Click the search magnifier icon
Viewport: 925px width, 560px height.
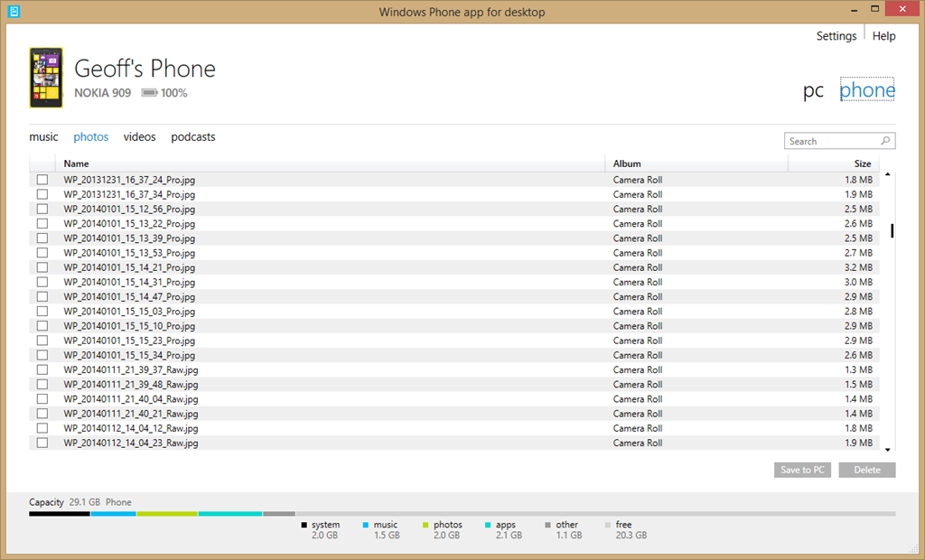pos(886,141)
